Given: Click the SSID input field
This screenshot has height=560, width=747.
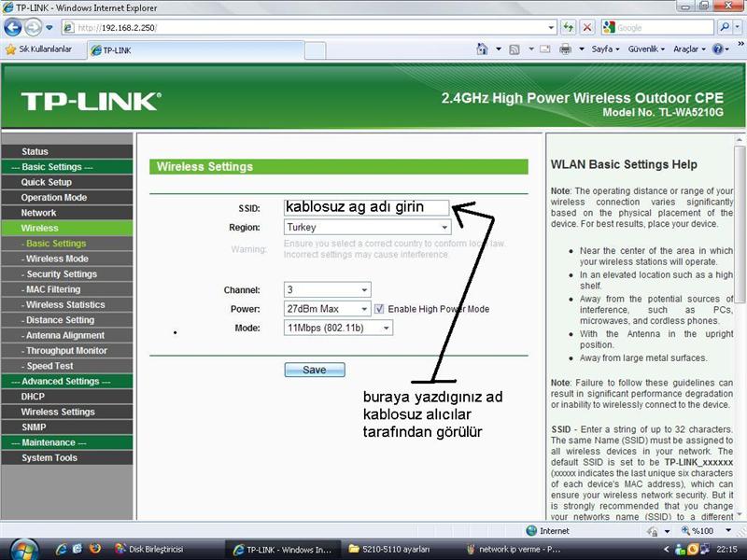Looking at the screenshot, I should point(366,207).
